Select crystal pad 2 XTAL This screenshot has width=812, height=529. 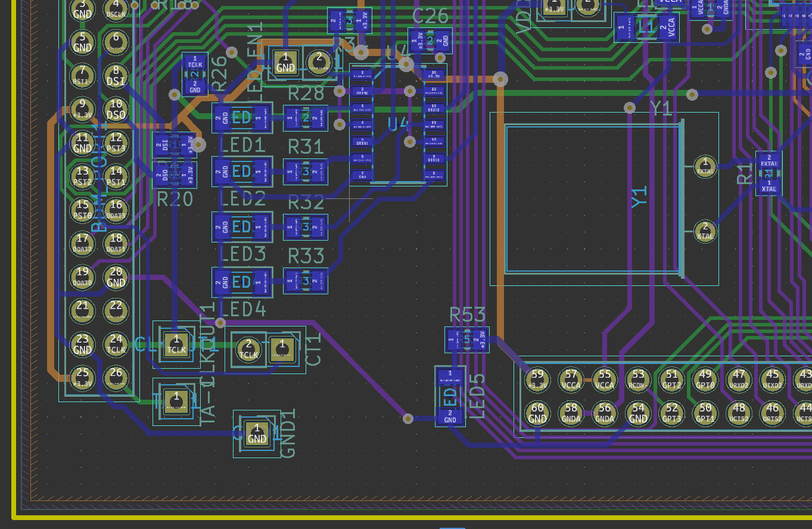point(705,231)
